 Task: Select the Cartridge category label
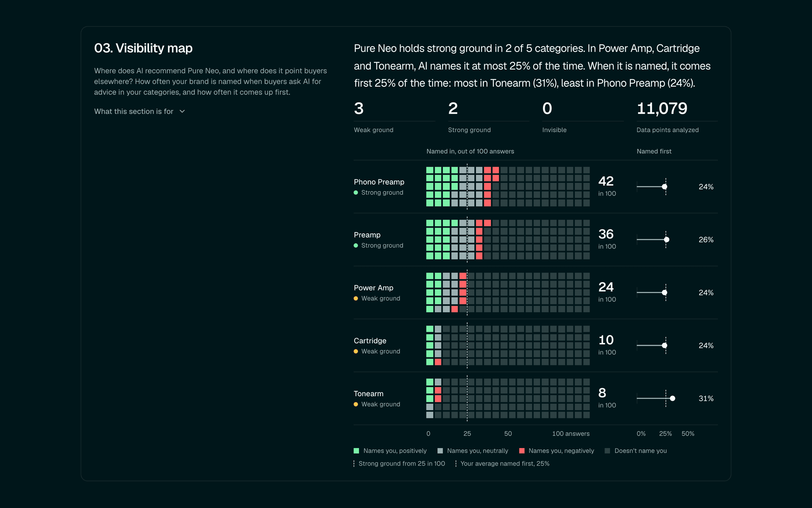pos(370,341)
